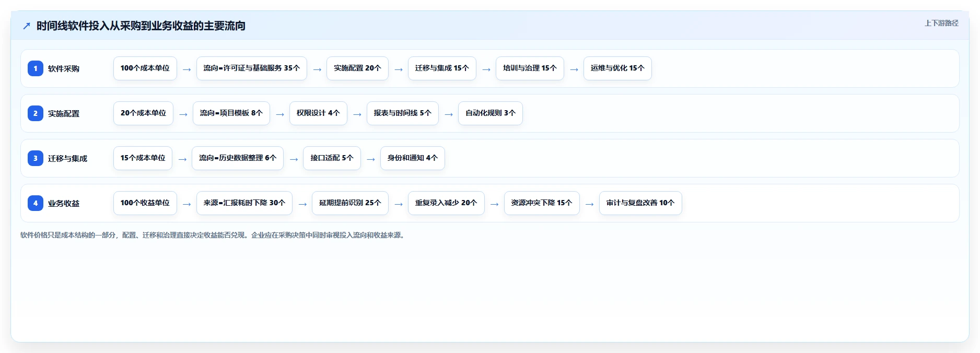Click the 权限设计 4个 chip
Viewport: 980px width, 353px height.
pos(318,113)
